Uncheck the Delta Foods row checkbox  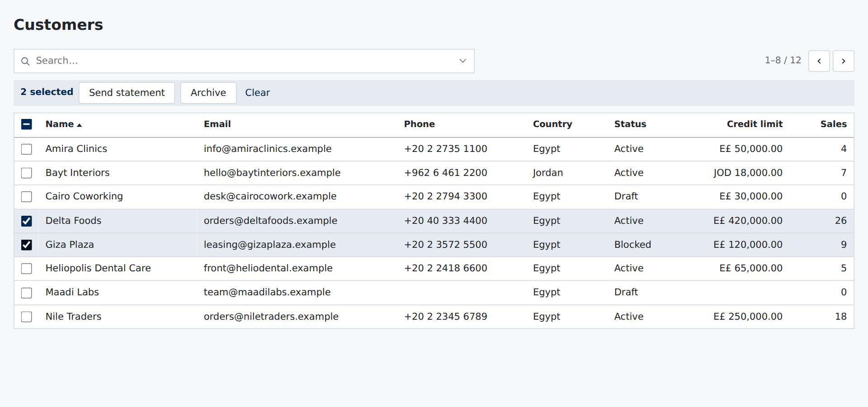(x=27, y=221)
